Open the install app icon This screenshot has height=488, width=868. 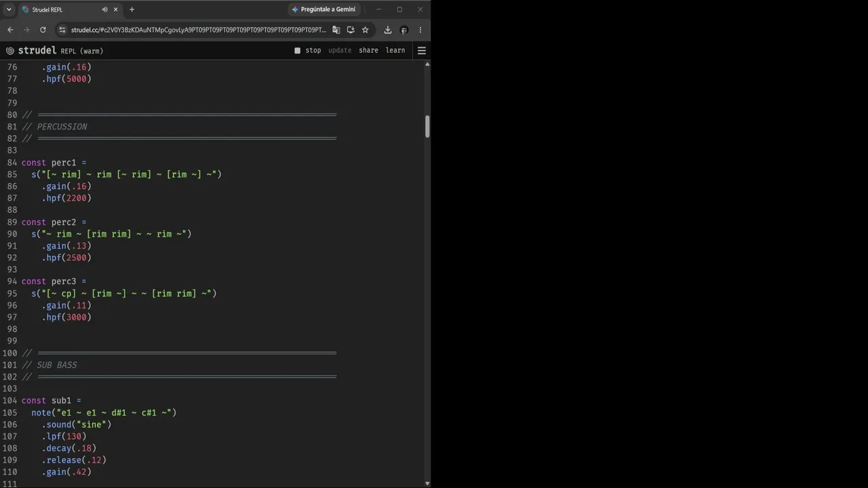click(351, 30)
